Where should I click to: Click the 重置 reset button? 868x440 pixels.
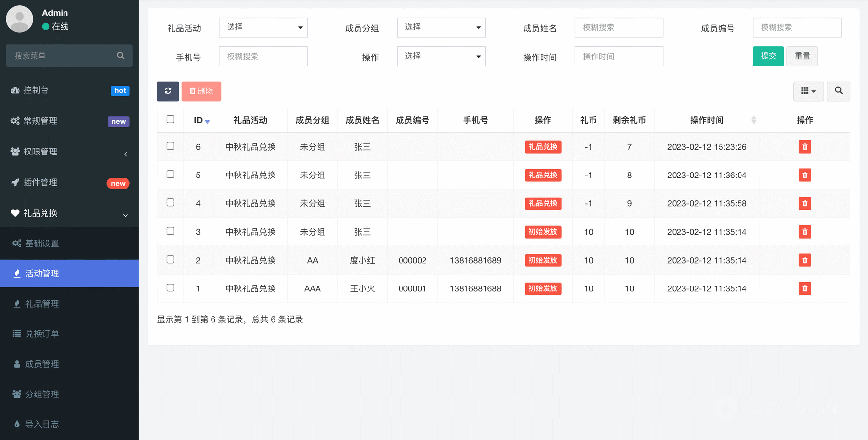(x=802, y=56)
